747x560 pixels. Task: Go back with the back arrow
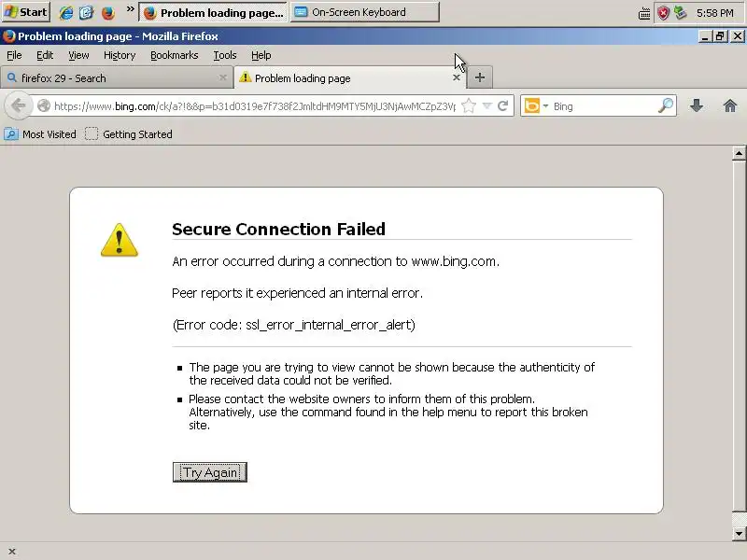pyautogui.click(x=18, y=105)
